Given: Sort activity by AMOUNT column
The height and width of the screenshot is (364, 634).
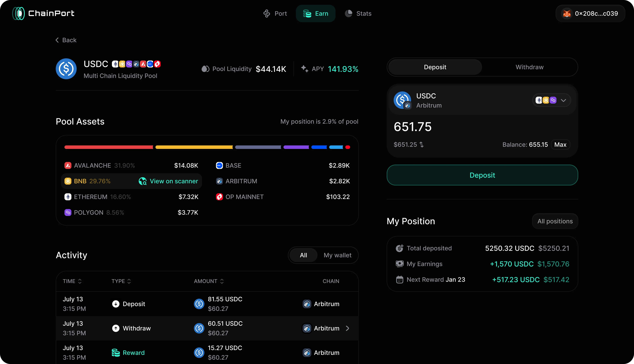Looking at the screenshot, I should click(209, 281).
